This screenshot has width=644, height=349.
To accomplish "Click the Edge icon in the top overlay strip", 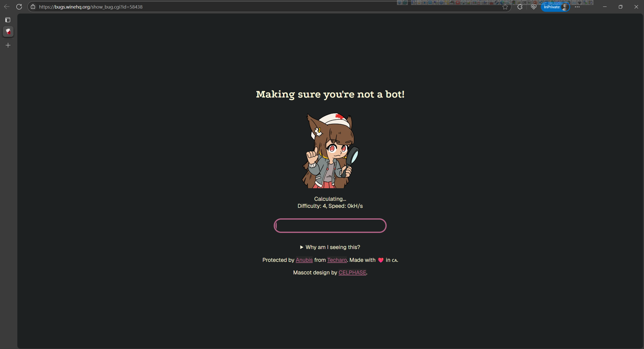I will (502, 3).
